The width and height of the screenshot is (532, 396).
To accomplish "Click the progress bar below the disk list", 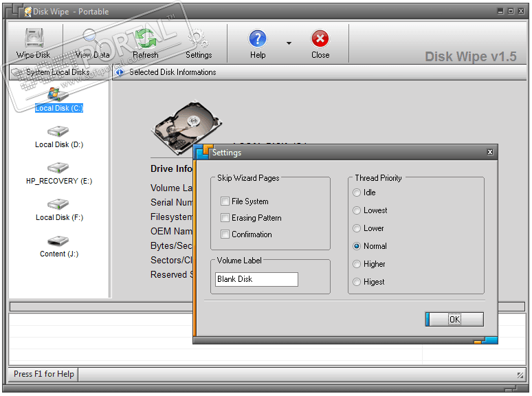I will pyautogui.click(x=102, y=307).
